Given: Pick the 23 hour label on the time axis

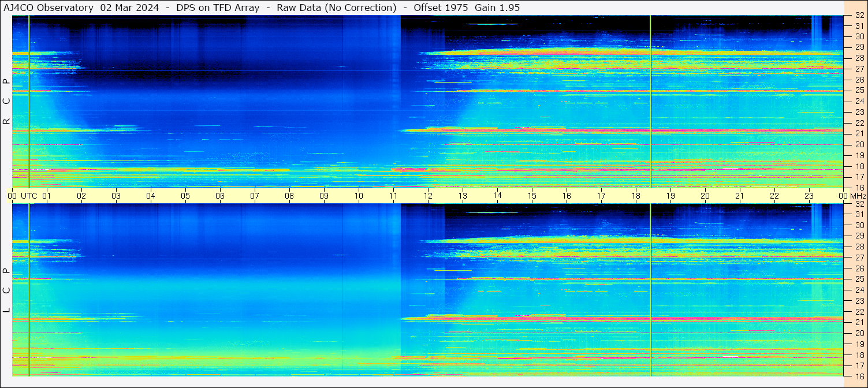Looking at the screenshot, I should tap(809, 196).
